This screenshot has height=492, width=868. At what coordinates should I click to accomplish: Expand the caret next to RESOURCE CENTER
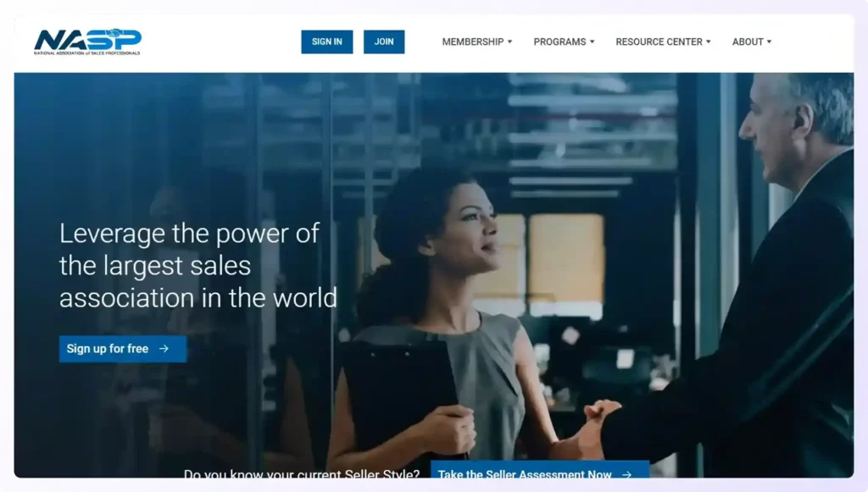[x=709, y=41]
